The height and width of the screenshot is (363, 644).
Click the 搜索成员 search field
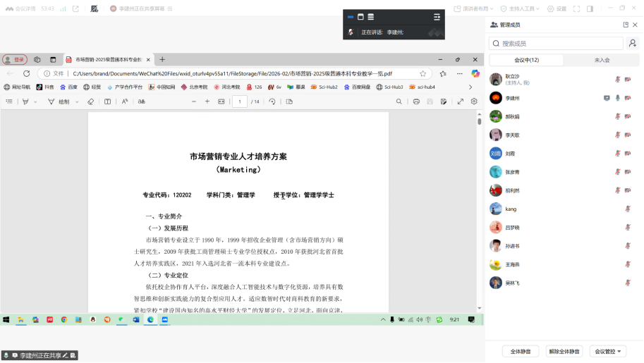point(556,44)
